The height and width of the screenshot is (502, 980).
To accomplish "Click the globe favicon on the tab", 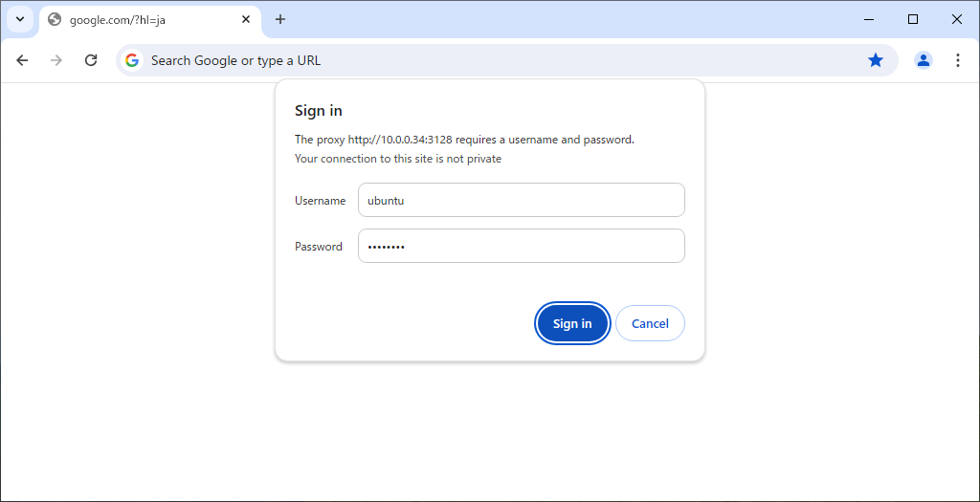I will click(55, 19).
